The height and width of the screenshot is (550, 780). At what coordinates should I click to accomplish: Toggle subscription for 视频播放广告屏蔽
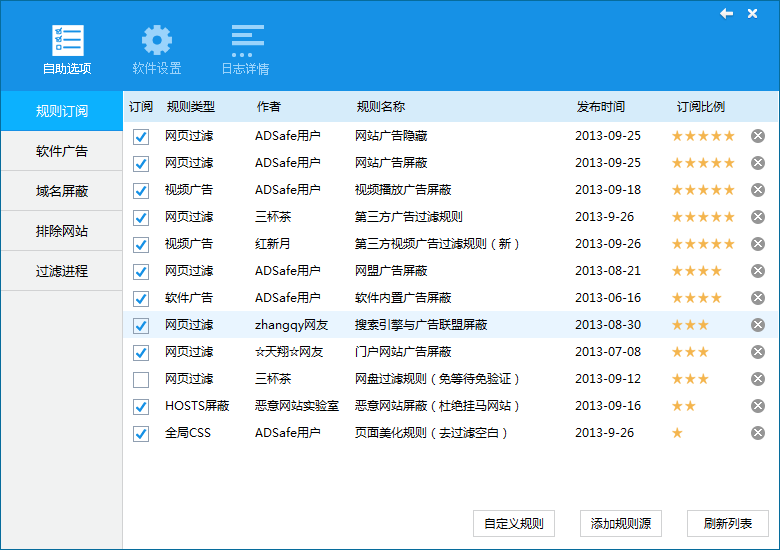141,190
